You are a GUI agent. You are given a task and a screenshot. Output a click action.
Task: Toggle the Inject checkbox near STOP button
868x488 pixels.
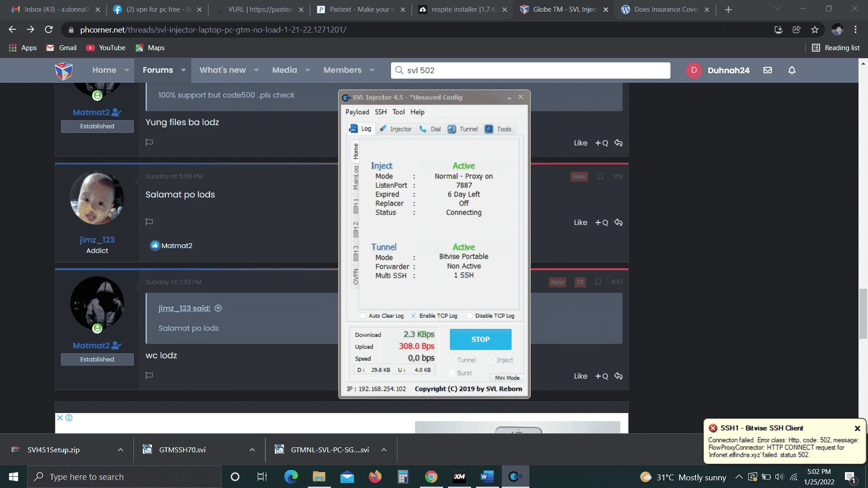(491, 360)
